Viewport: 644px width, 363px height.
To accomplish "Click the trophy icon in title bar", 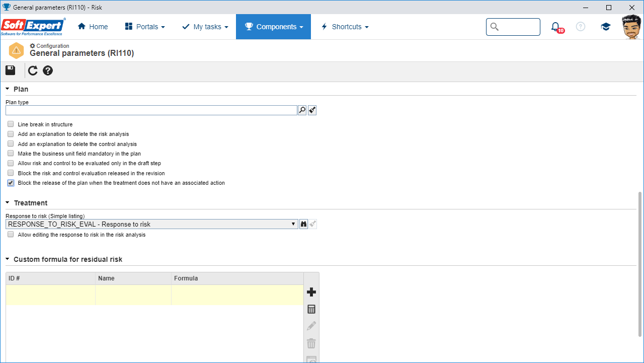I will [x=6, y=7].
